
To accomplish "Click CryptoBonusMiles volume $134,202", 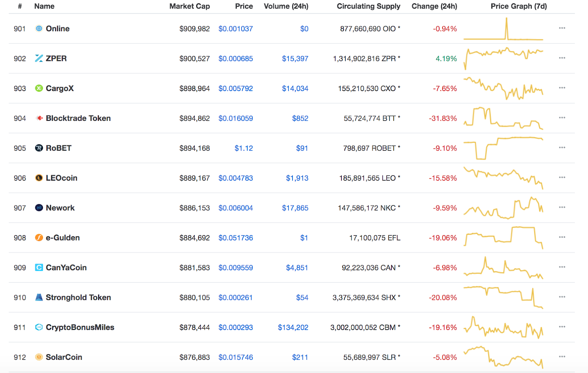I will point(293,327).
